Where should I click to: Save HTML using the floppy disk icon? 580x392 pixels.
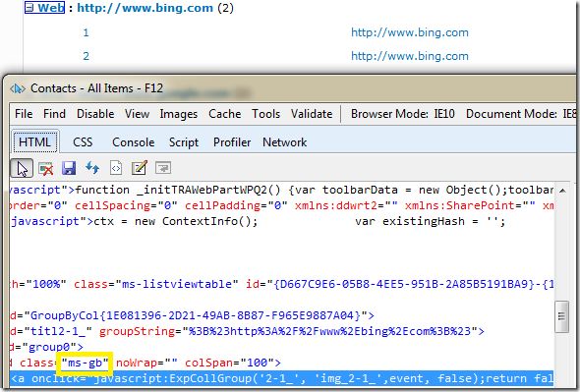pyautogui.click(x=69, y=168)
